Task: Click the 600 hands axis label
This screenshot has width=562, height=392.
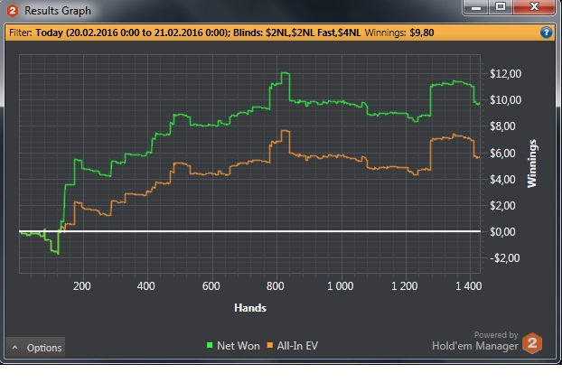Action: tap(211, 286)
